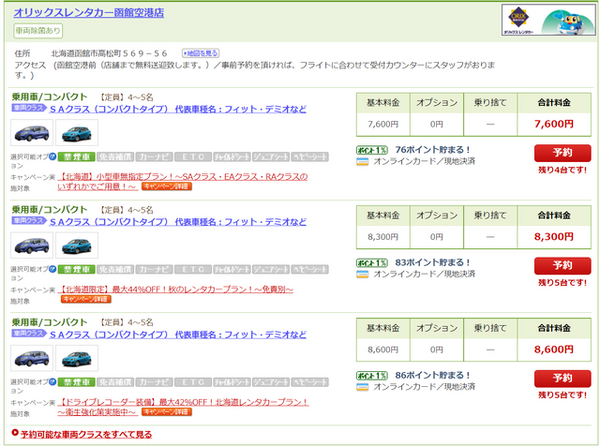Click ポイント1% icon beside 76ポイント貯まる
This screenshot has width=600, height=446.
click(372, 150)
